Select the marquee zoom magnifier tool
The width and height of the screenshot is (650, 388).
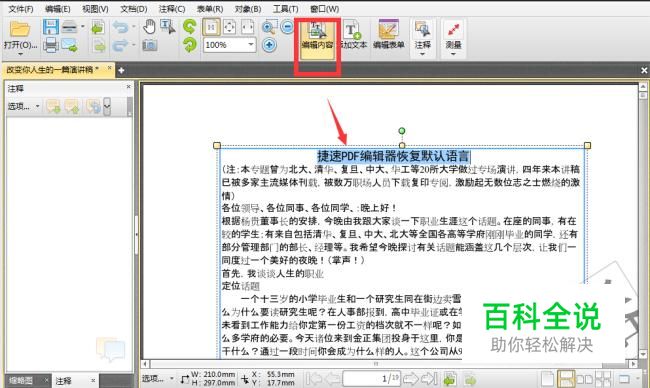click(269, 27)
